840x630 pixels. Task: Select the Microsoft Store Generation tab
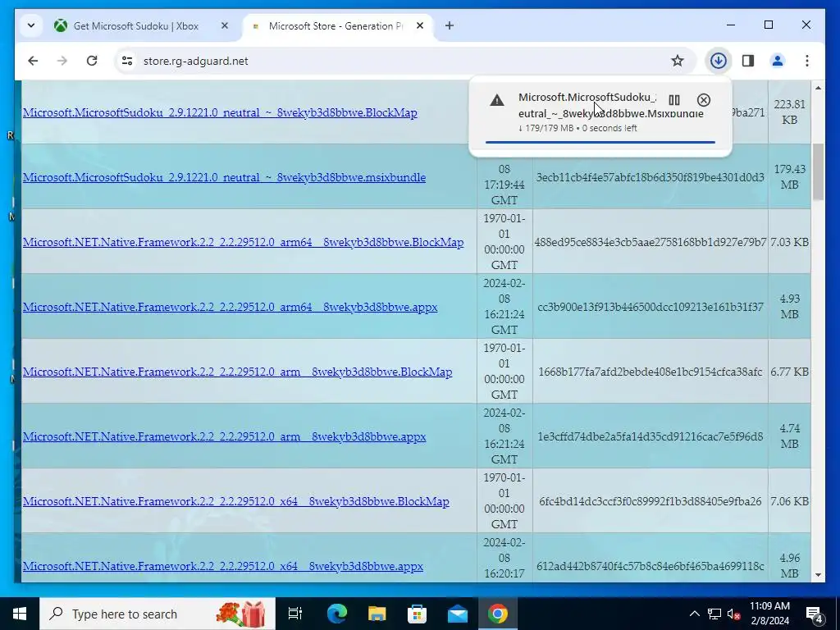click(336, 25)
